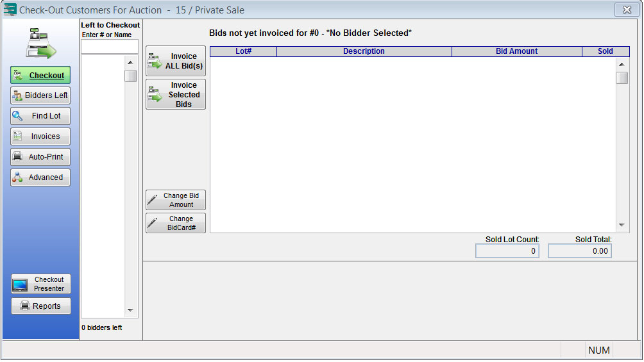Click the Auto-Print printer icon
644x362 pixels.
coord(17,157)
